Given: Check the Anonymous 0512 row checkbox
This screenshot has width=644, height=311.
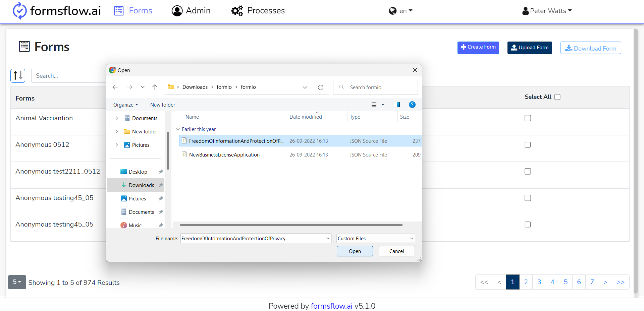Looking at the screenshot, I should pos(528,145).
